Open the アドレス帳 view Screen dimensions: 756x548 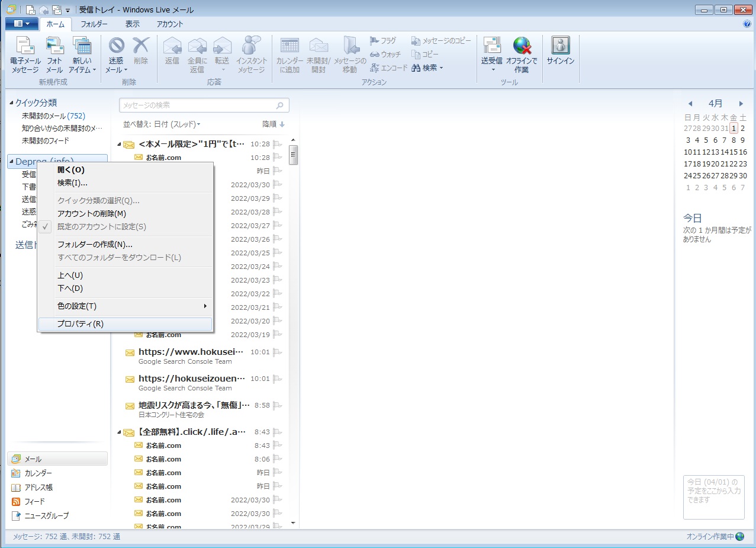pos(57,488)
